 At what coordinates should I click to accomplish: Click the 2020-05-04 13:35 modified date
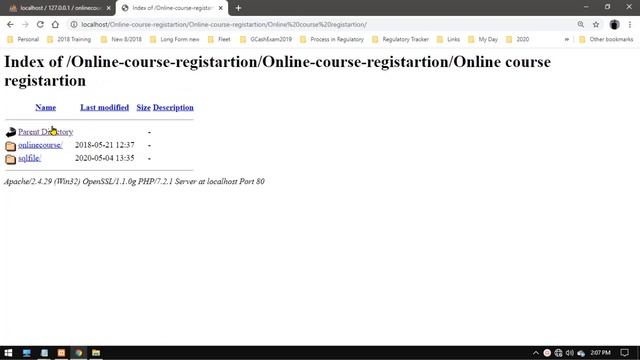click(104, 158)
